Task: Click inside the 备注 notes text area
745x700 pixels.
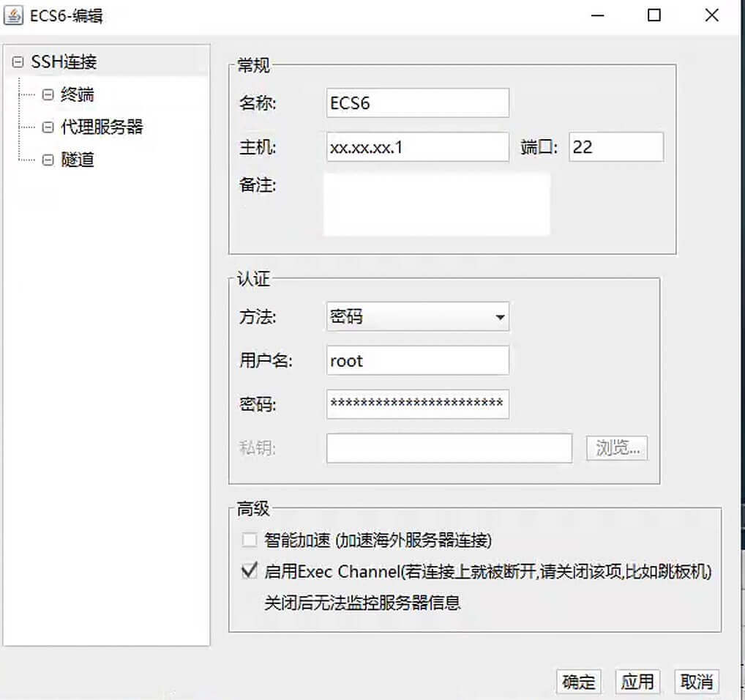Action: click(436, 204)
